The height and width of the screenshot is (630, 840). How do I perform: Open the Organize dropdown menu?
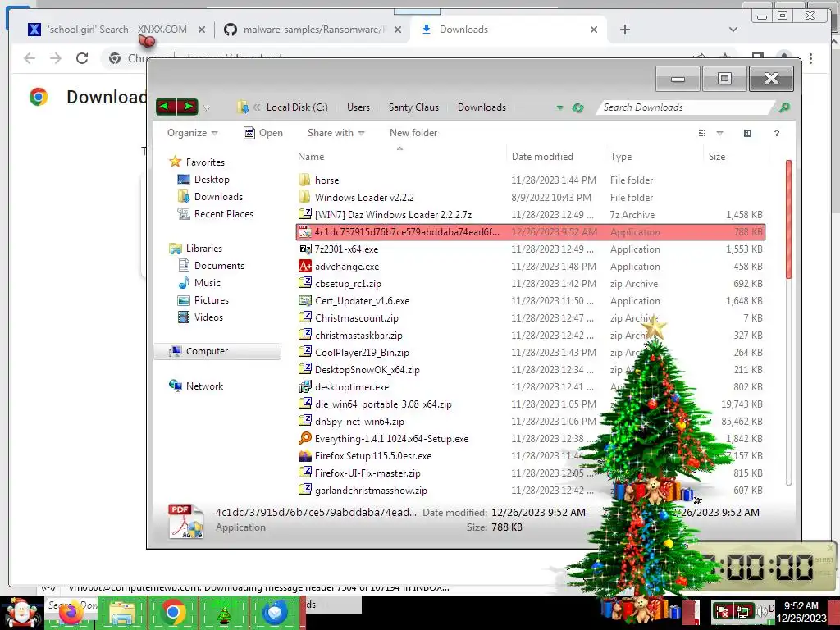pyautogui.click(x=192, y=133)
